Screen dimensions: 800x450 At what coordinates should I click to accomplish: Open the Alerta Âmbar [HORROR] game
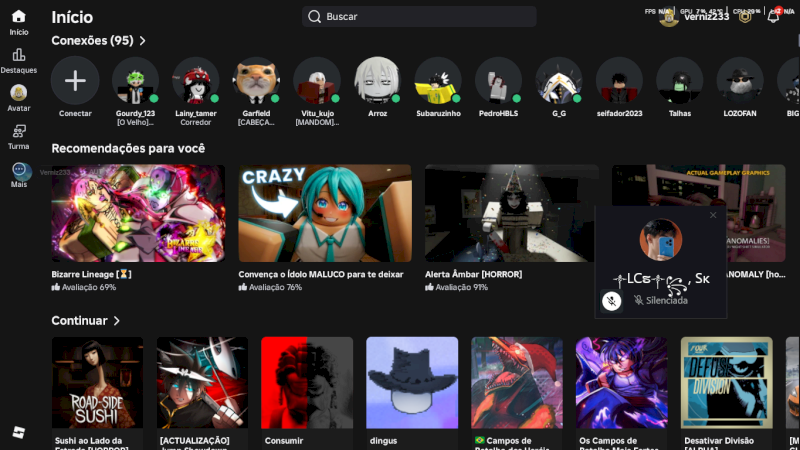point(511,213)
